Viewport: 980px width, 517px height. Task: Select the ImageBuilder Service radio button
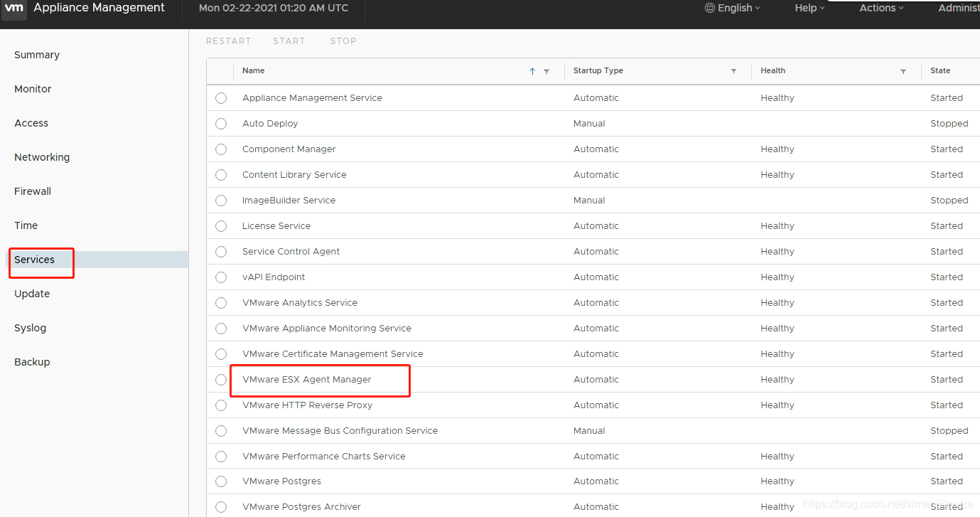click(221, 201)
